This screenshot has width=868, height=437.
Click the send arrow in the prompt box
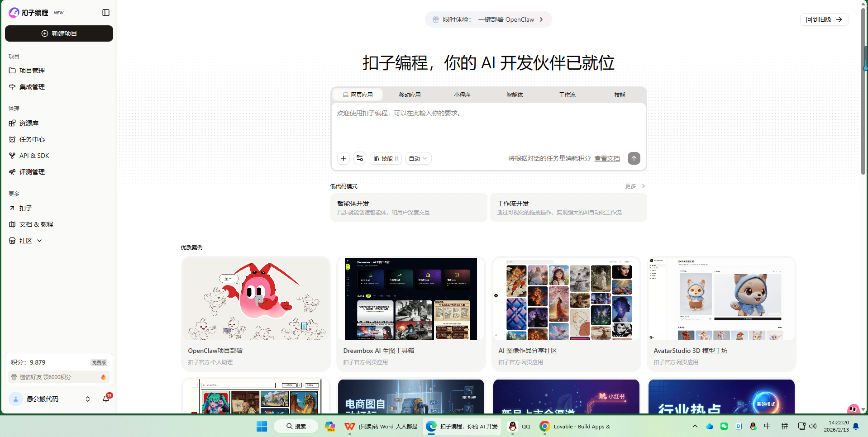point(634,158)
